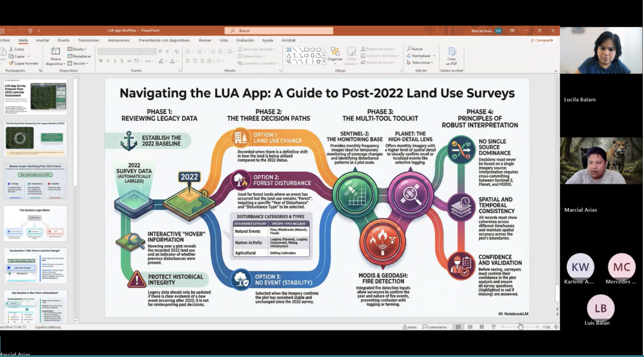This screenshot has height=357, width=644.
Task: Switch to the Transiciones tab
Action: [89, 40]
